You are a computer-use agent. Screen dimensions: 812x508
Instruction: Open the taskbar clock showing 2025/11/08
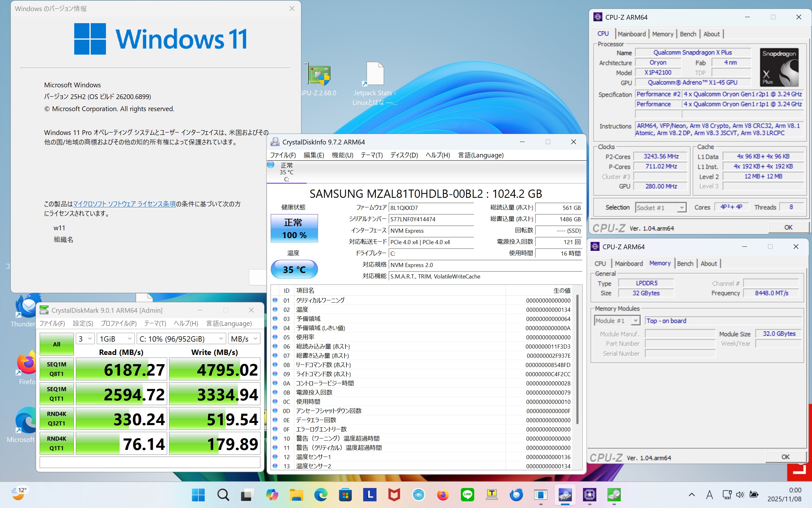(x=784, y=495)
